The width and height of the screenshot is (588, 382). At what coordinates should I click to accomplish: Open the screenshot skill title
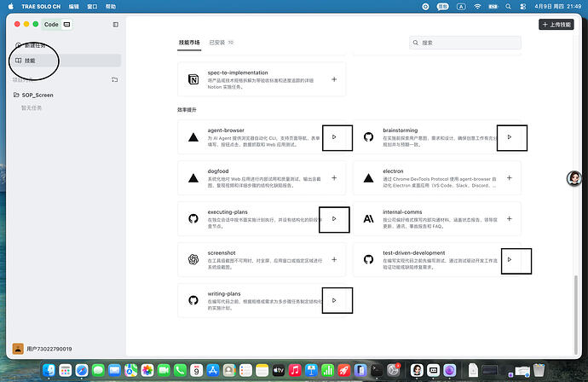222,253
